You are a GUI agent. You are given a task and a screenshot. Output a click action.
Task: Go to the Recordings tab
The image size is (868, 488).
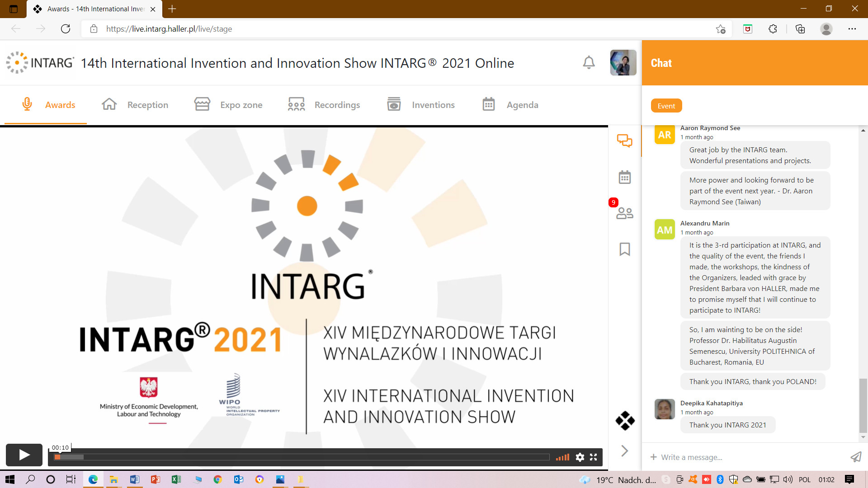click(324, 105)
